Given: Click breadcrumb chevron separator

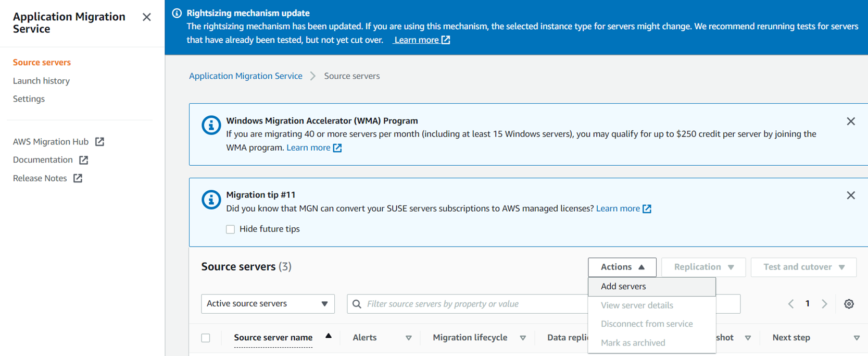Looking at the screenshot, I should tap(313, 76).
